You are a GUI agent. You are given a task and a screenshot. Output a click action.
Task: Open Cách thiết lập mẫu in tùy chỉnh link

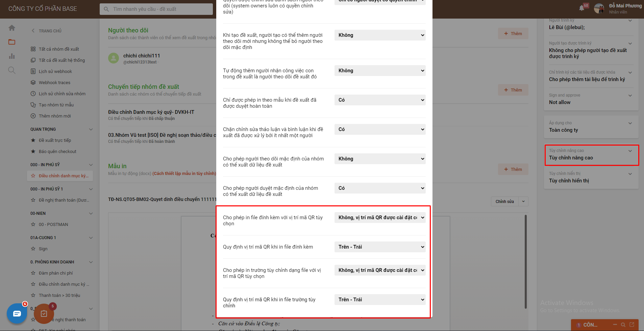pyautogui.click(x=184, y=174)
